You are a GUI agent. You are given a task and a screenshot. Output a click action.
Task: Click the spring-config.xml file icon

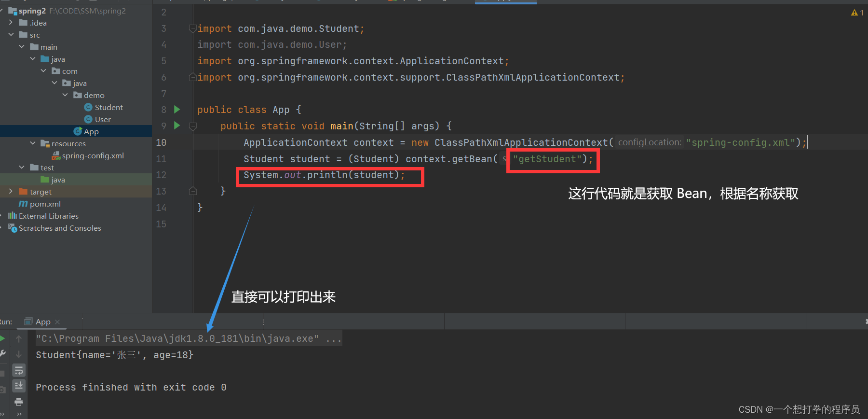(x=56, y=155)
